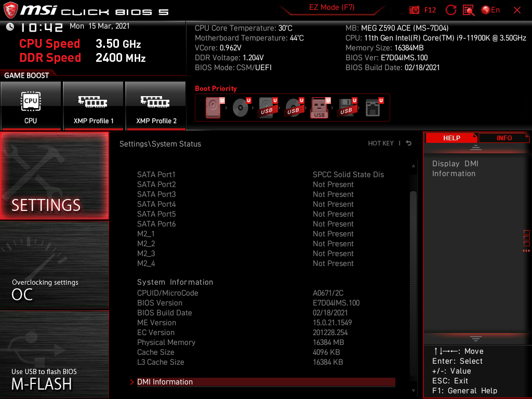The width and height of the screenshot is (532, 399).
Task: Select the USB CD/DVD boot device icon
Action: click(294, 108)
